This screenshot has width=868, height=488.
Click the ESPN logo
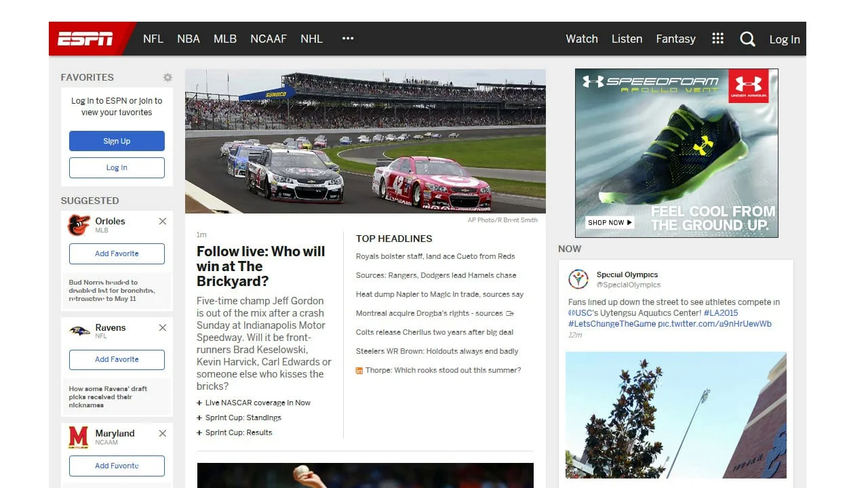pos(85,39)
